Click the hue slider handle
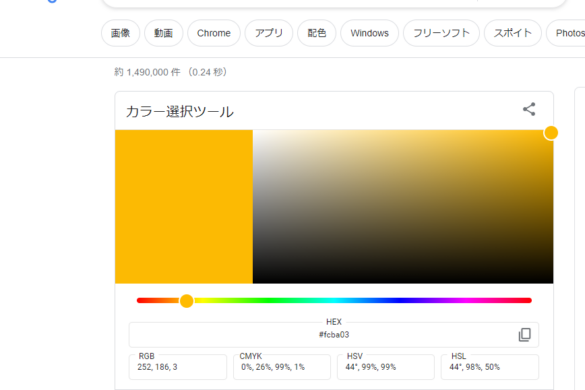Viewport: 585px width, 390px height. (187, 300)
